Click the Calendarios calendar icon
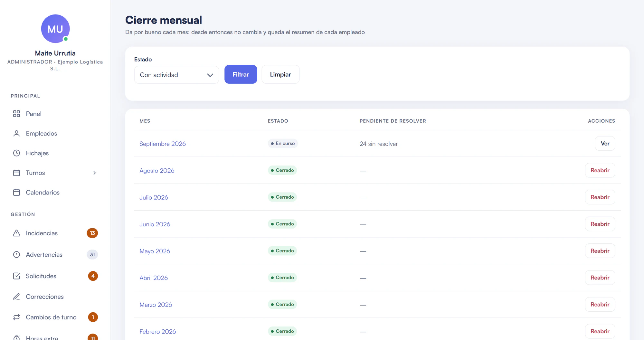The height and width of the screenshot is (340, 644). coord(16,193)
